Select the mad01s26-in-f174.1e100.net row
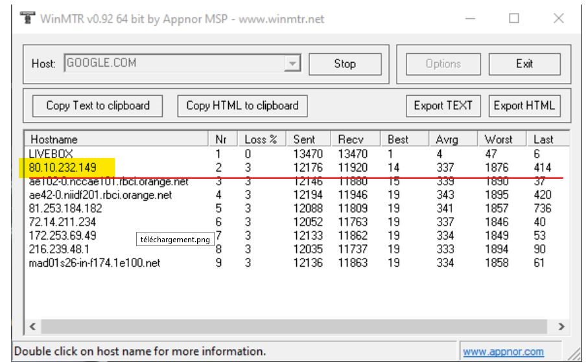Image resolution: width=588 pixels, height=364 pixels. coord(95,263)
